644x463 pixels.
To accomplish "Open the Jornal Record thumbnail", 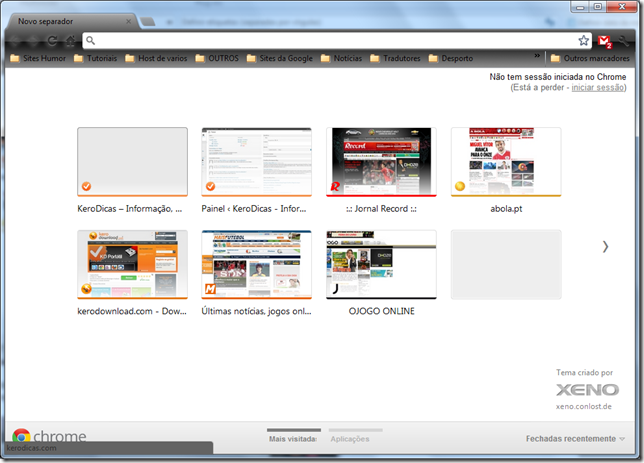I will click(x=381, y=162).
